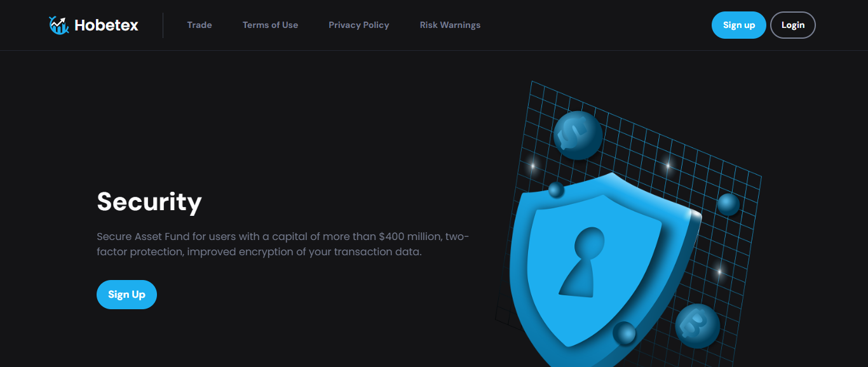
Task: Go to Terms of Use
Action: [x=270, y=25]
